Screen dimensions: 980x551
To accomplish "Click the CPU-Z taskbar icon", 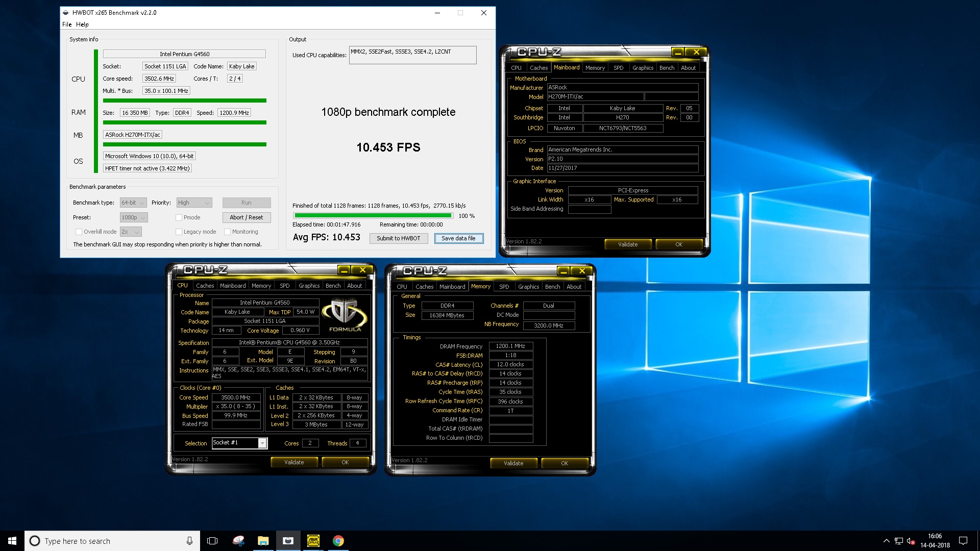I will coord(313,541).
